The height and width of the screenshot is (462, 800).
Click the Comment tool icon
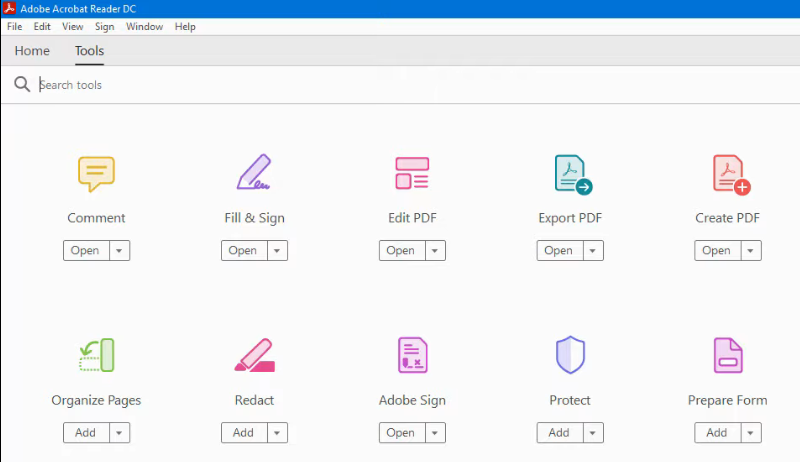pyautogui.click(x=96, y=173)
